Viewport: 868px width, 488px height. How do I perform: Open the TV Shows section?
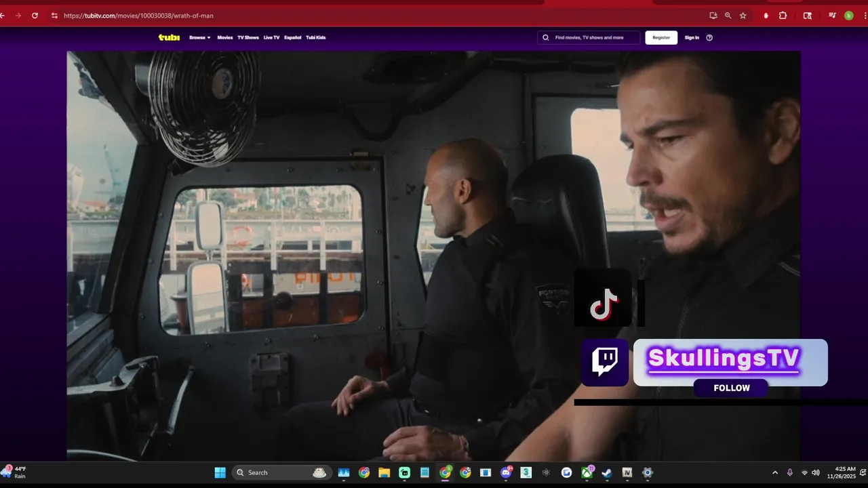pos(248,37)
